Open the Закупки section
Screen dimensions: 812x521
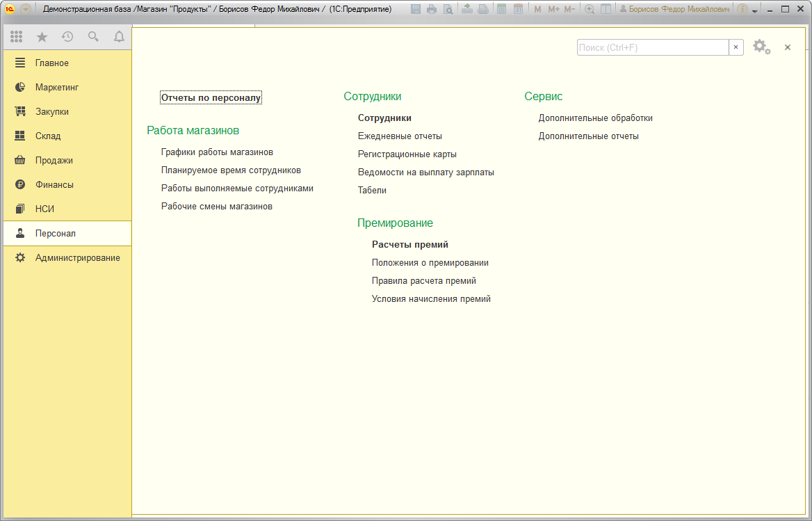click(x=67, y=111)
